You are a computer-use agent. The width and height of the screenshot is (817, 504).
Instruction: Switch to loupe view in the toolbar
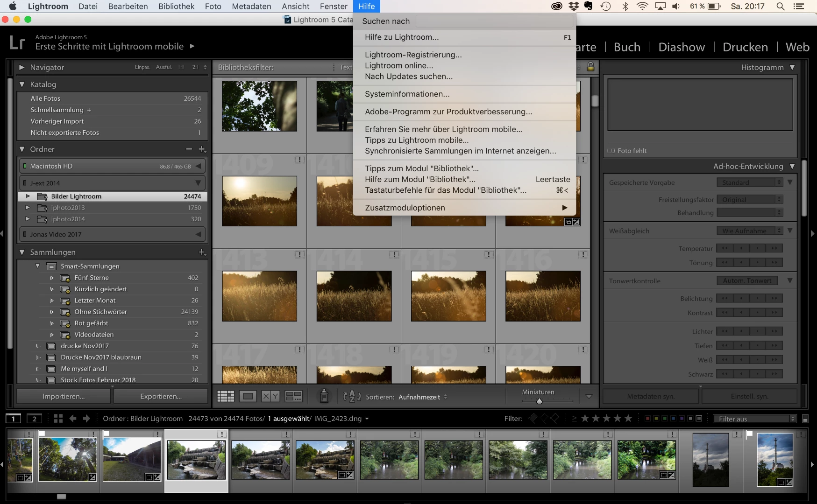point(248,397)
